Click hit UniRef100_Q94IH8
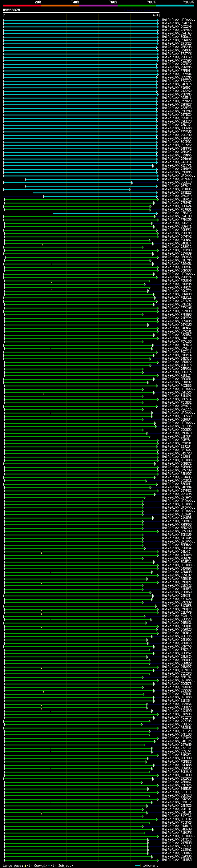Screen dimensions: 197x868 [x=176, y=216]
